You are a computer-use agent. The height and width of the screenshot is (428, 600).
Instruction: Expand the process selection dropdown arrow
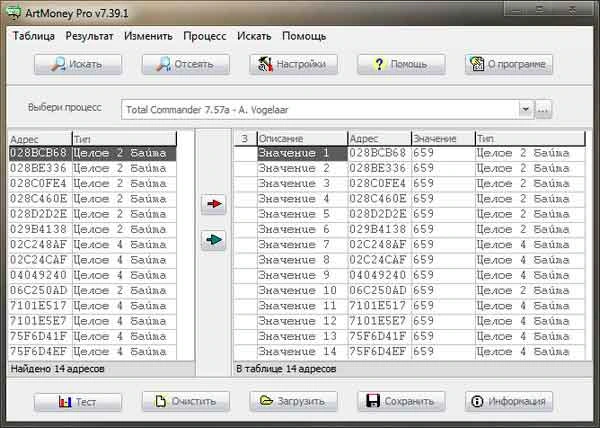tap(526, 109)
